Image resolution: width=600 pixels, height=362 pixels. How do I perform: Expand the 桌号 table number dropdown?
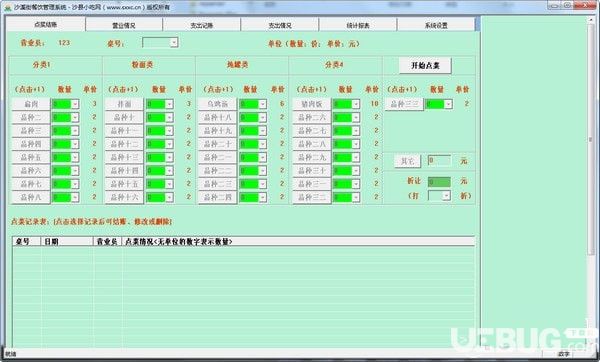click(x=174, y=42)
